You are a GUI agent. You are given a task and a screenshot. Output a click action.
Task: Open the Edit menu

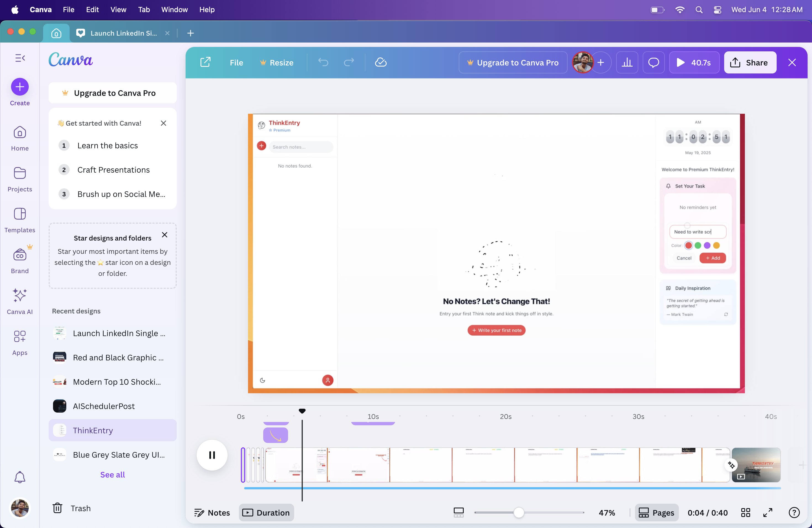pos(92,10)
